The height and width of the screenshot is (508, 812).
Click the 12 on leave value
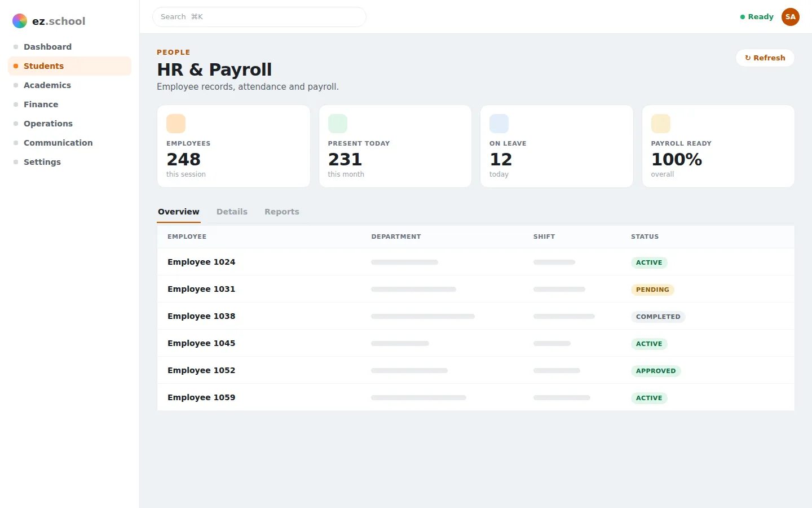[x=501, y=159]
